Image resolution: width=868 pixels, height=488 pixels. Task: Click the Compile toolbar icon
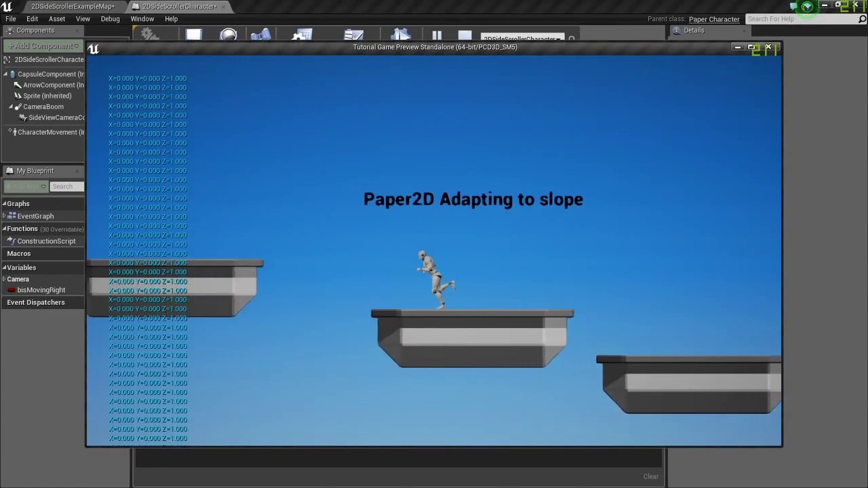[x=150, y=35]
